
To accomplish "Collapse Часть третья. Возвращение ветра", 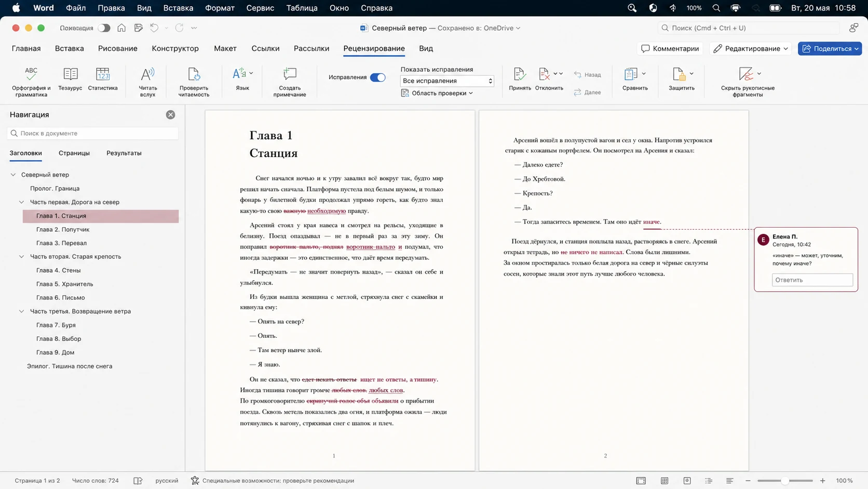I will click(21, 311).
